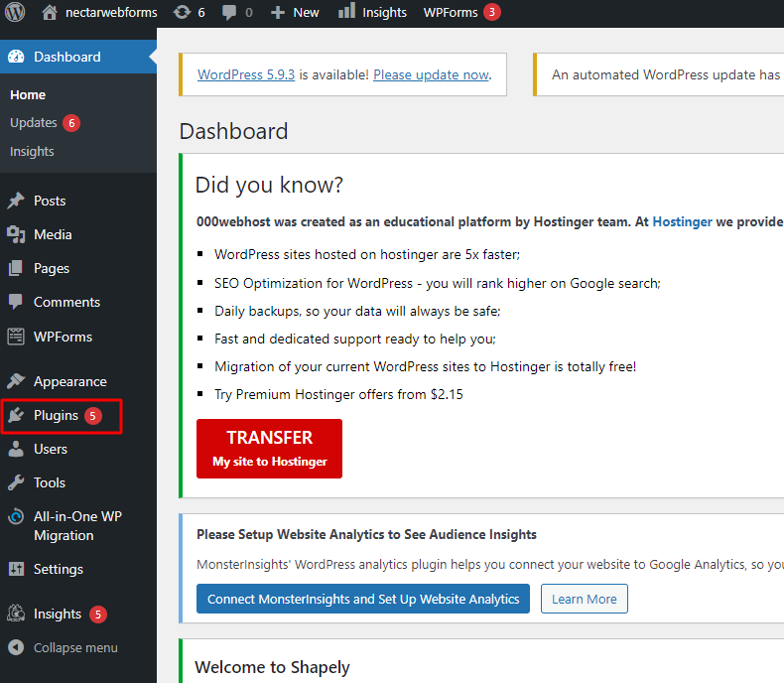
Task: Open the Settings menu label
Action: click(x=59, y=570)
